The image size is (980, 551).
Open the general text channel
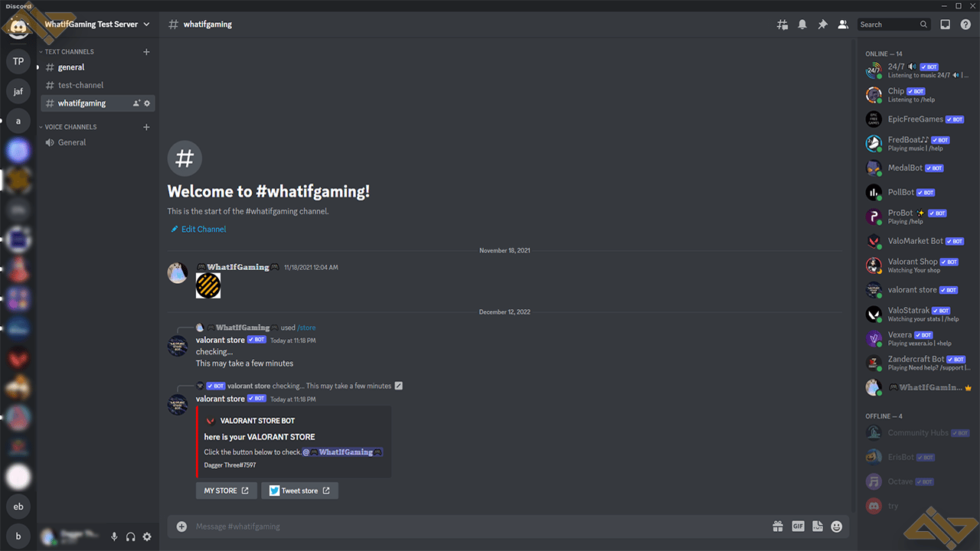click(x=98, y=67)
